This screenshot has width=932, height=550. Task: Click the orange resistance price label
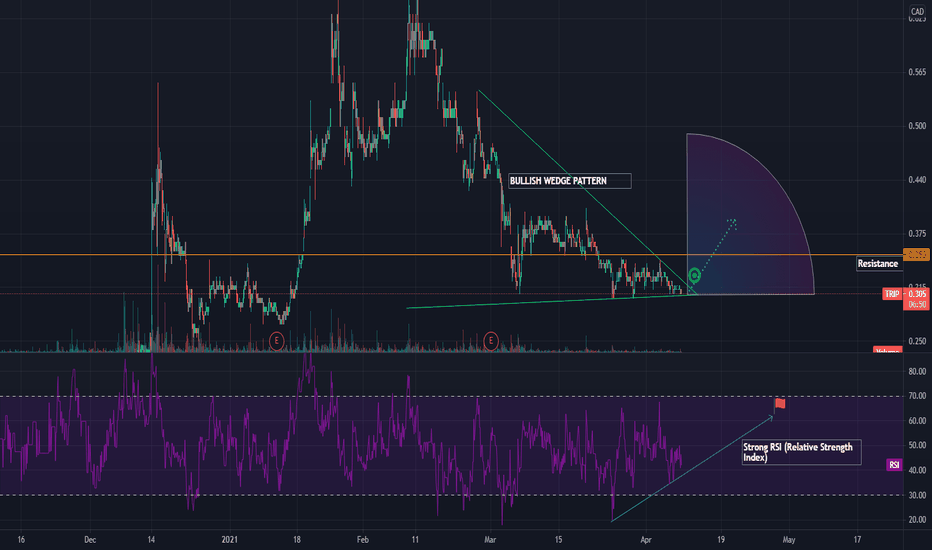point(917,254)
